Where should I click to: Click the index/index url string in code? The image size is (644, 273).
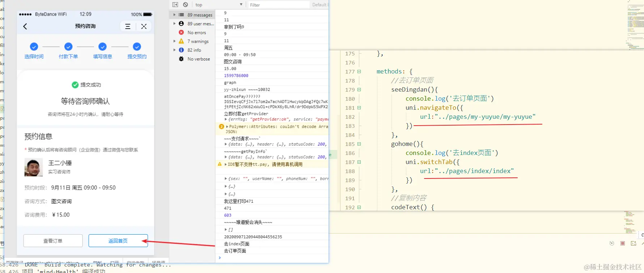click(474, 171)
